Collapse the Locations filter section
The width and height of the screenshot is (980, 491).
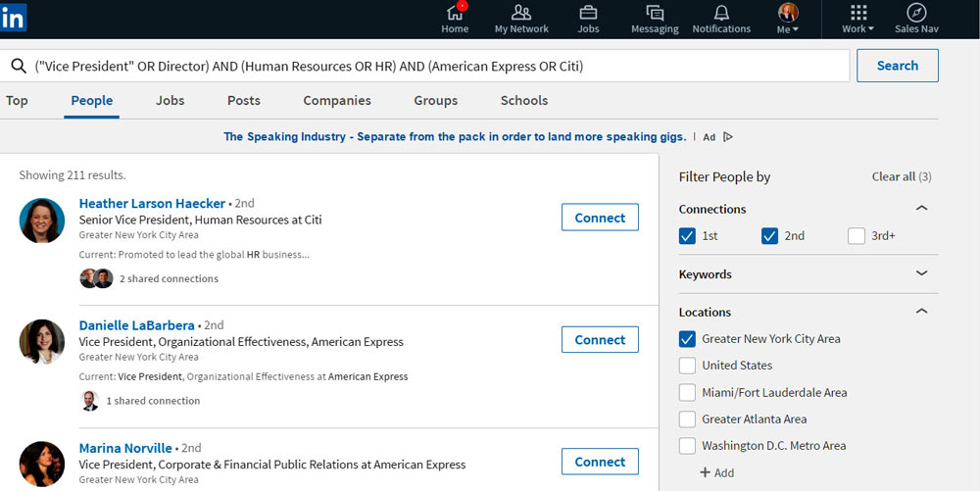coord(921,312)
